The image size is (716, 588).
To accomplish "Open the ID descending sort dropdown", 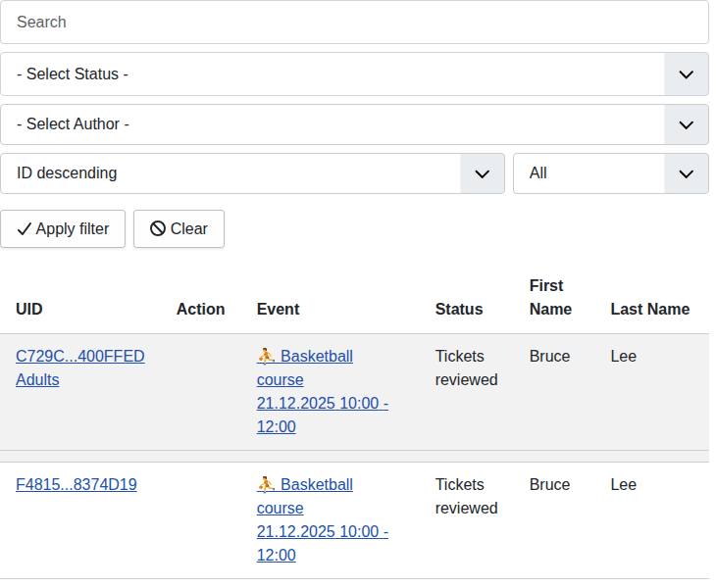I will tap(252, 173).
